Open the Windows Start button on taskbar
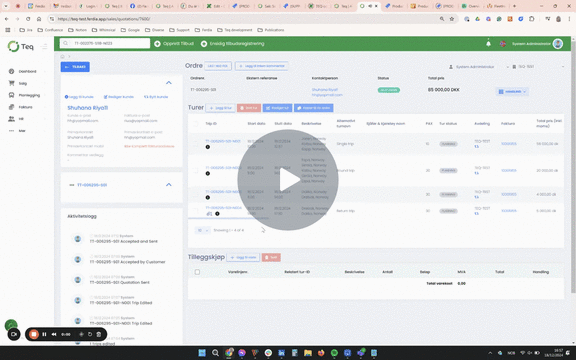576x360 pixels. pyautogui.click(x=202, y=353)
